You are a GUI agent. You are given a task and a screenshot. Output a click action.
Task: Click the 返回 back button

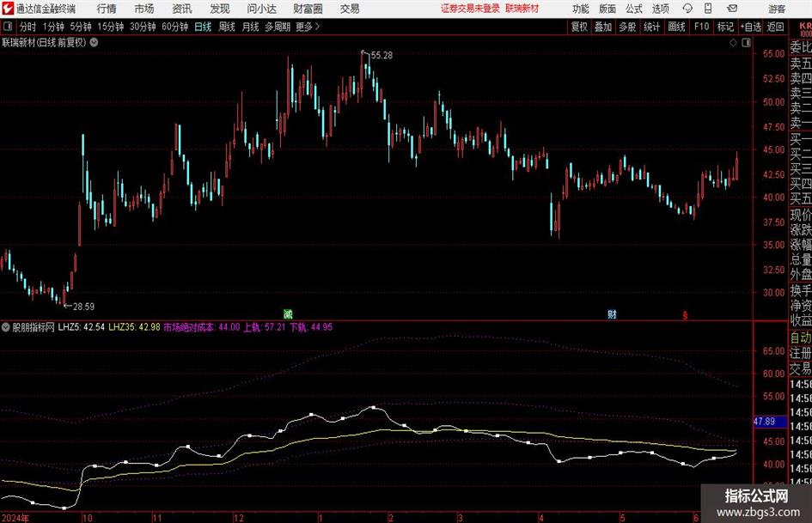click(775, 27)
